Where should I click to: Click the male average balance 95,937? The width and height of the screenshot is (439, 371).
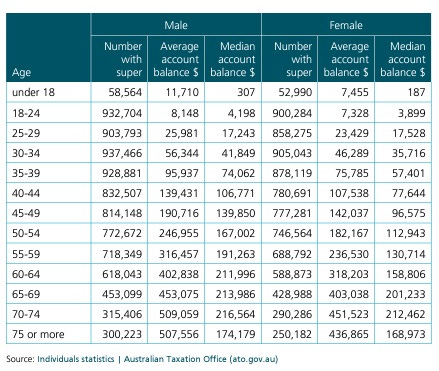(182, 173)
